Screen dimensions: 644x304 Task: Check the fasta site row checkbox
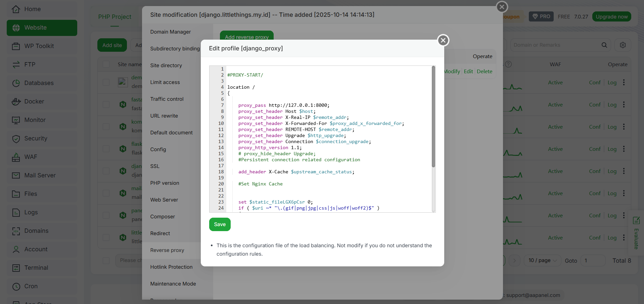pyautogui.click(x=106, y=104)
